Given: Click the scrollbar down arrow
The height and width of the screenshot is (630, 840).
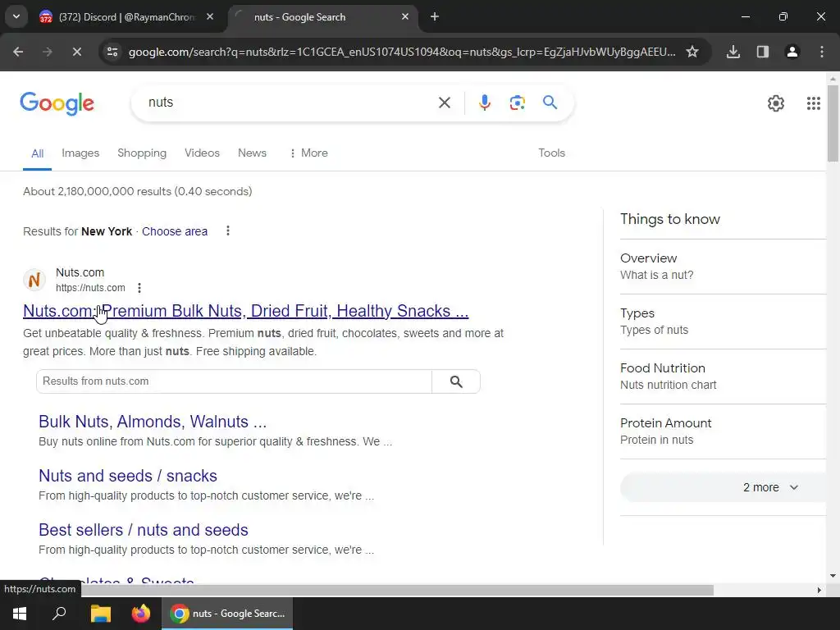Looking at the screenshot, I should [833, 577].
